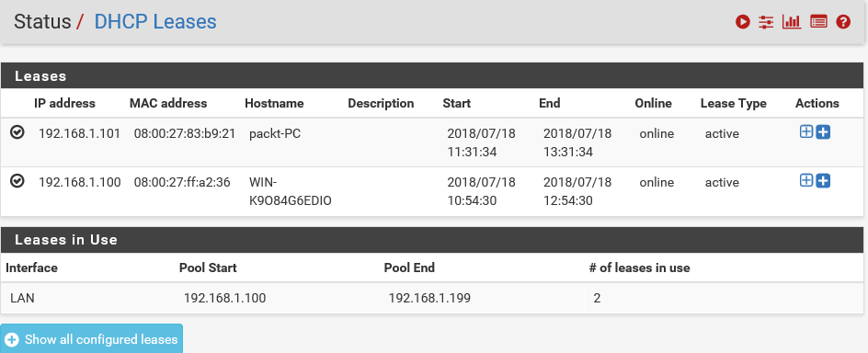The width and height of the screenshot is (868, 353).
Task: Click Show all configured leases button
Action: (91, 338)
